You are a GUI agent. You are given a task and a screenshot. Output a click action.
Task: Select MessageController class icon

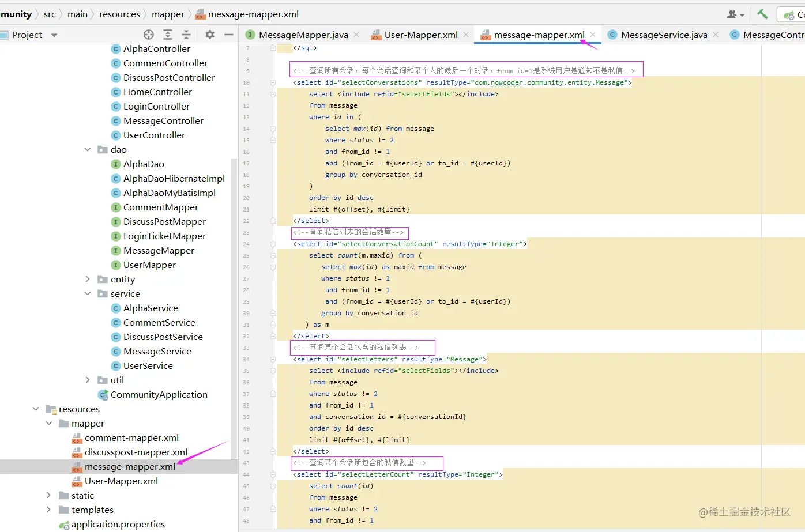[116, 121]
